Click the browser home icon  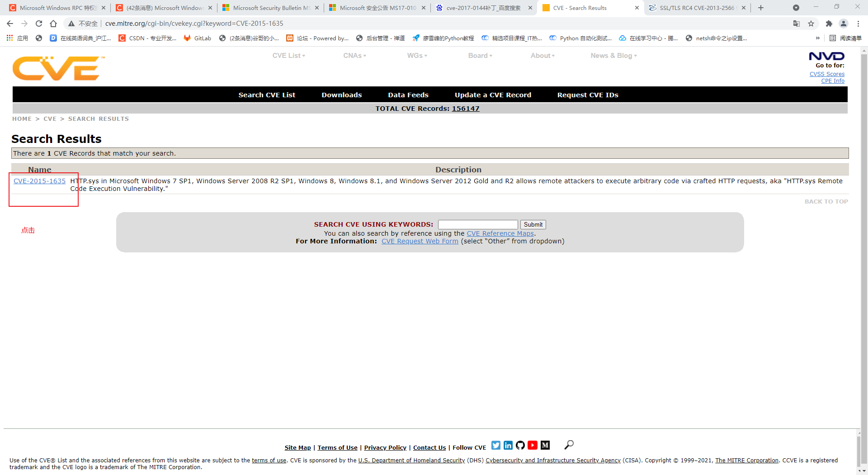pyautogui.click(x=53, y=24)
